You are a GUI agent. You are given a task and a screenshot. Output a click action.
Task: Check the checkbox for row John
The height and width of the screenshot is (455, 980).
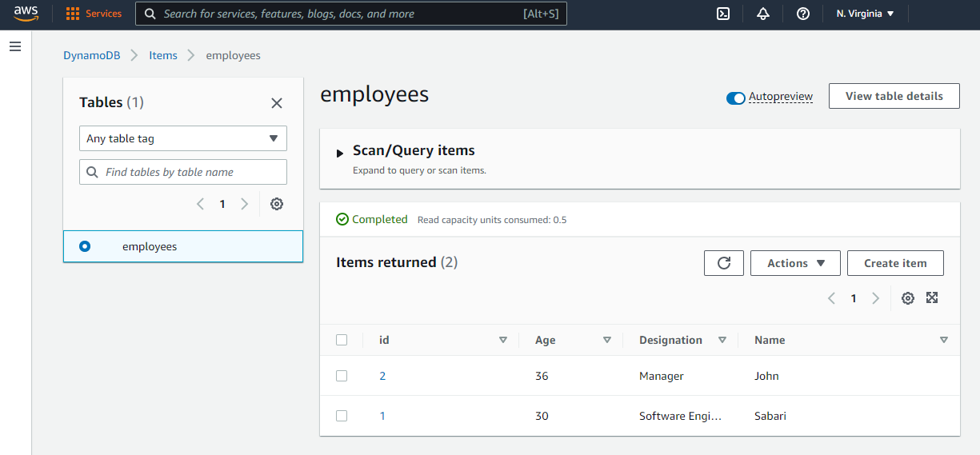(342, 376)
